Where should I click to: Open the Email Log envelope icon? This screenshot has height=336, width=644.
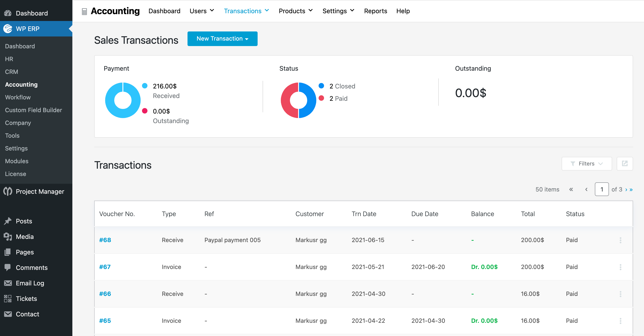point(8,283)
